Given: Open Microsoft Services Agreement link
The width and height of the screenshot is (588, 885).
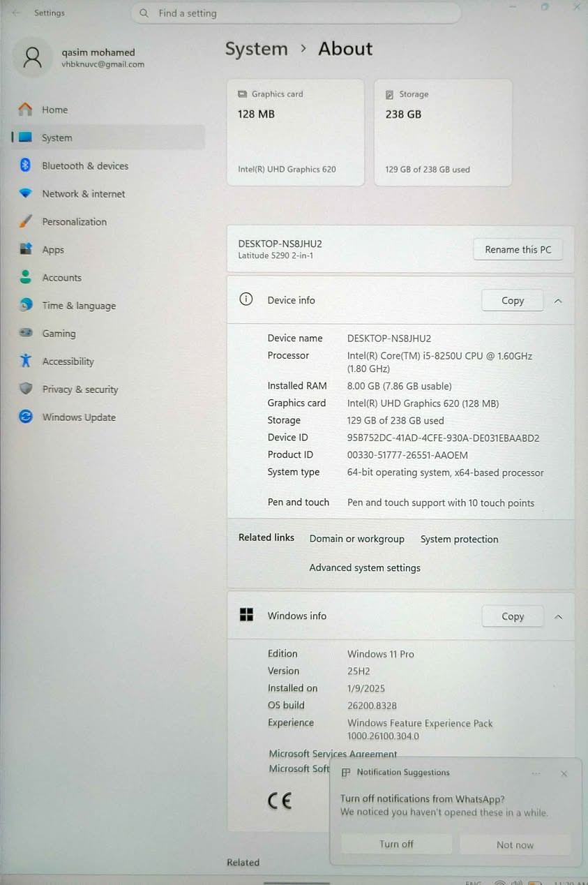Looking at the screenshot, I should point(333,754).
